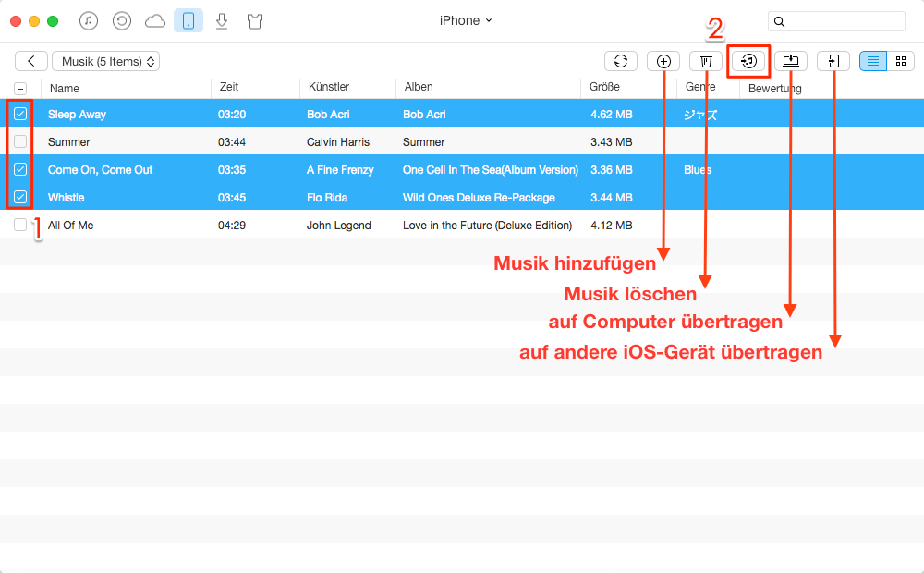
Task: Sort by Künstler column header
Action: pos(329,87)
